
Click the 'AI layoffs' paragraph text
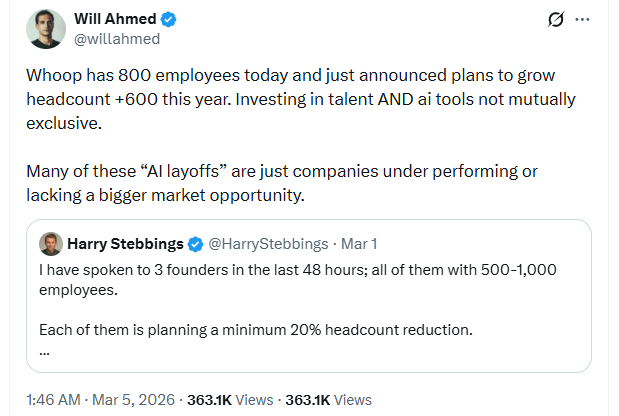280,181
